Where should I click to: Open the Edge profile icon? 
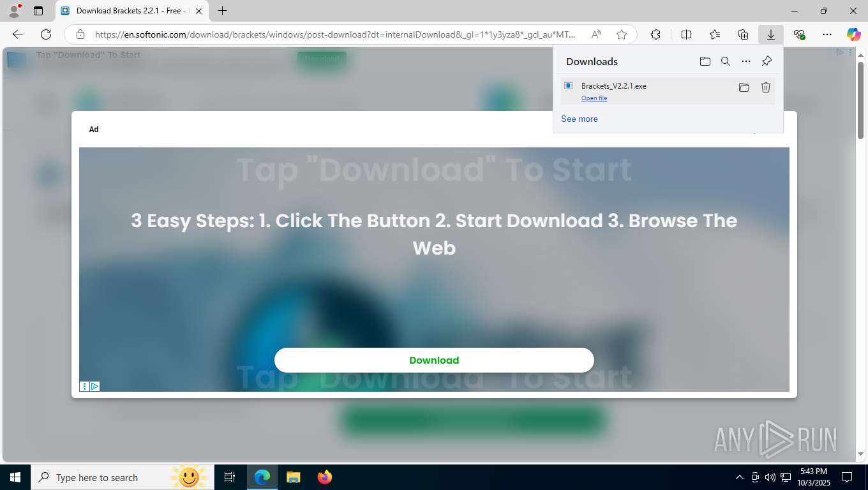click(14, 11)
